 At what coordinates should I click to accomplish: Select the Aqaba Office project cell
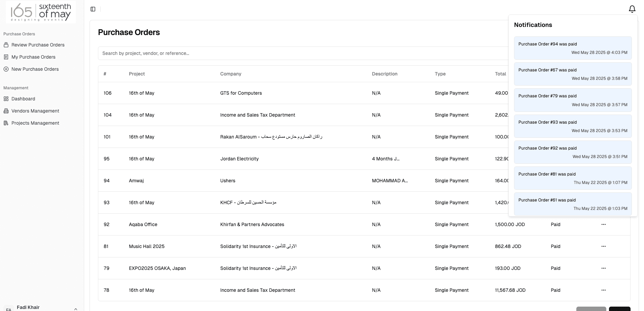143,224
